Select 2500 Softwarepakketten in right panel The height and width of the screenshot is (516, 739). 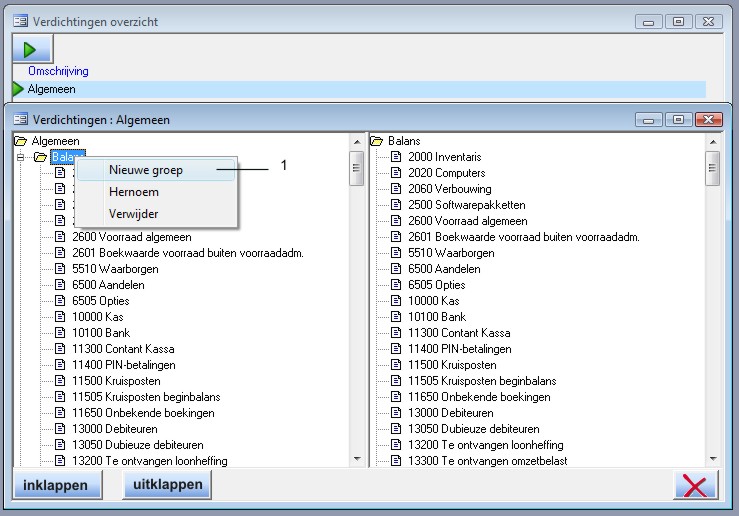click(466, 205)
